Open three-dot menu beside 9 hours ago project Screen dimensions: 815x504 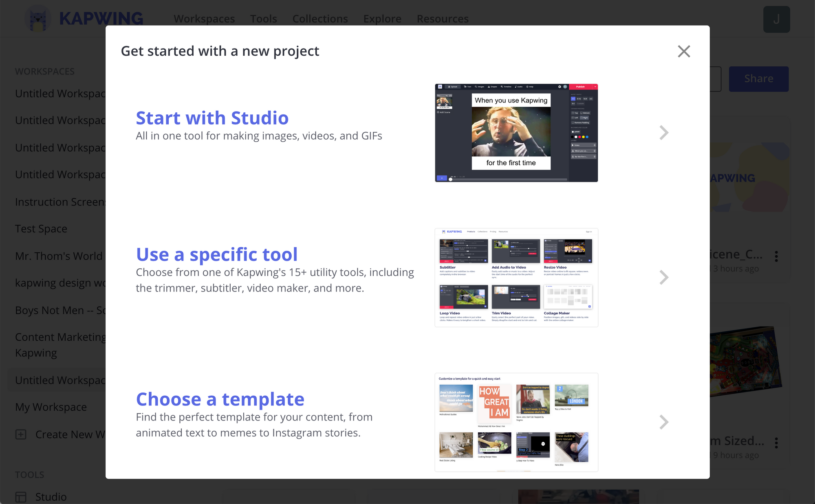[776, 443]
